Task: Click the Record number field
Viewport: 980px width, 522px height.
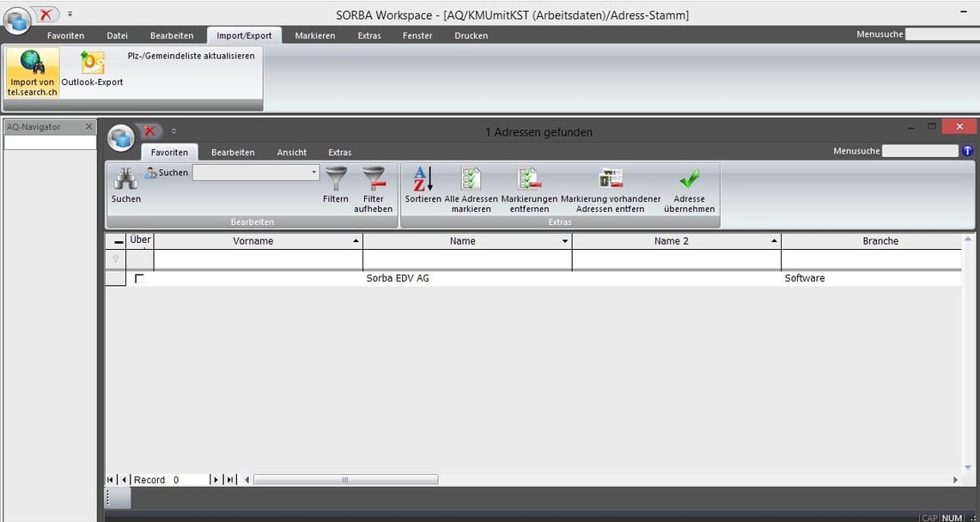Action: click(189, 480)
